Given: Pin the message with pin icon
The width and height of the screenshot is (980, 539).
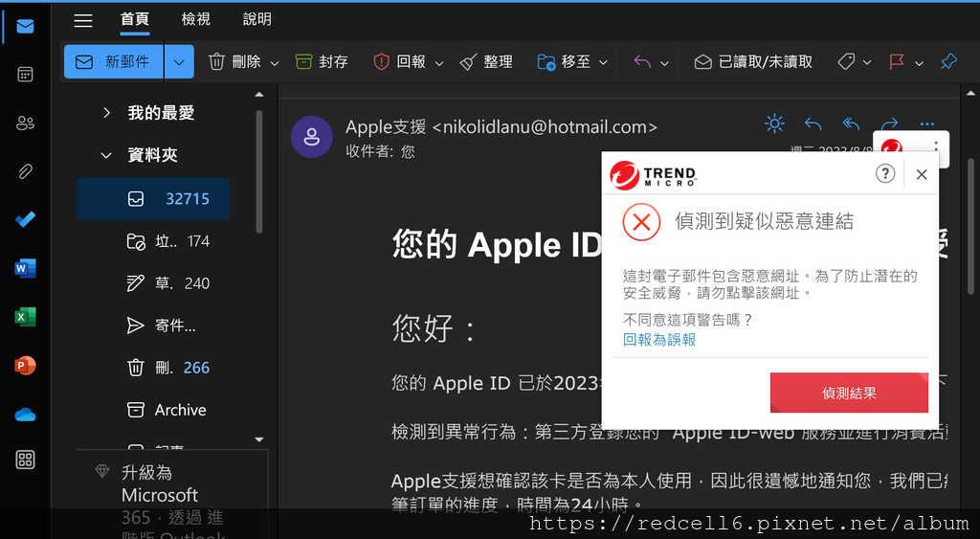Looking at the screenshot, I should point(948,62).
